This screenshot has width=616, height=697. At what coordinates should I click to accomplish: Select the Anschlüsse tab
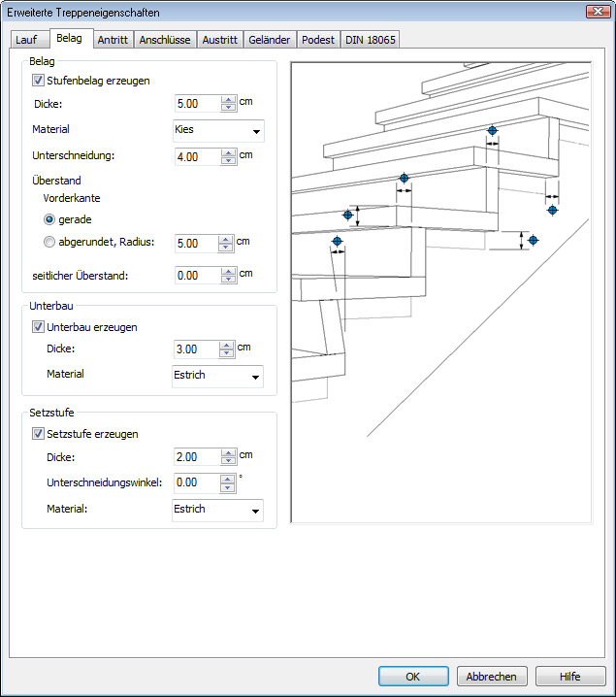165,40
